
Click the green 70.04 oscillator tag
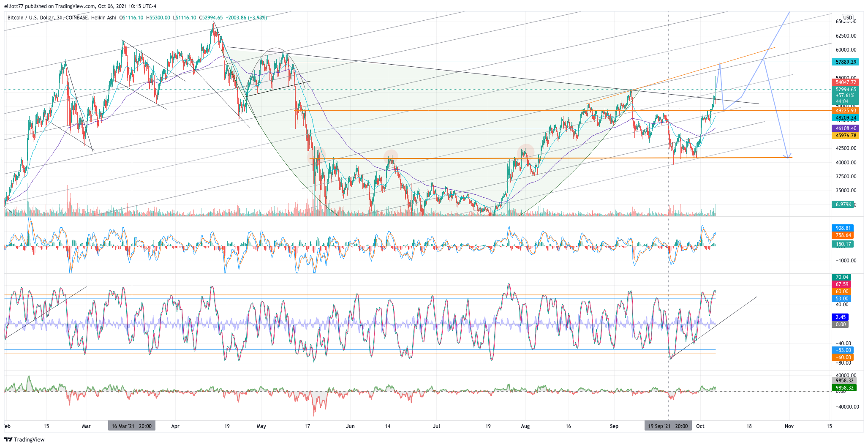[x=842, y=277]
